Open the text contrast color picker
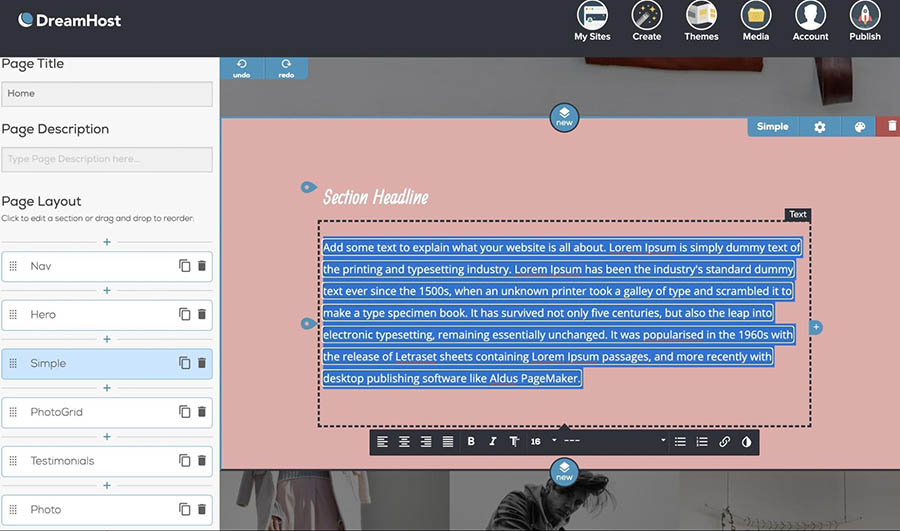The height and width of the screenshot is (531, 900). coord(746,442)
